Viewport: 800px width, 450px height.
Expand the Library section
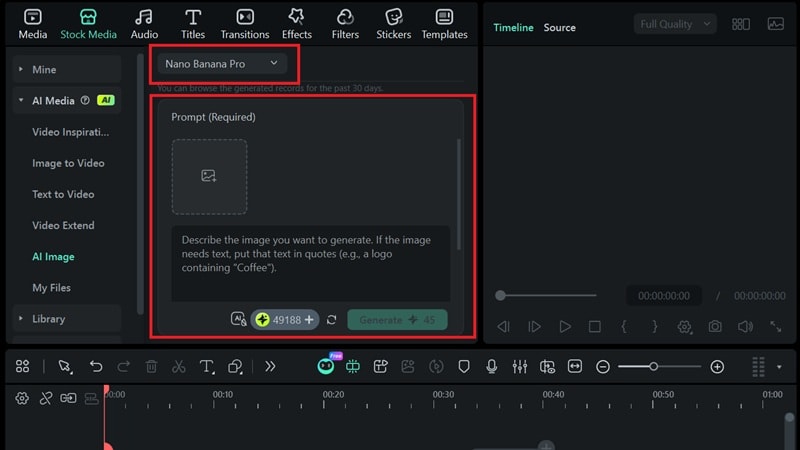[67, 319]
